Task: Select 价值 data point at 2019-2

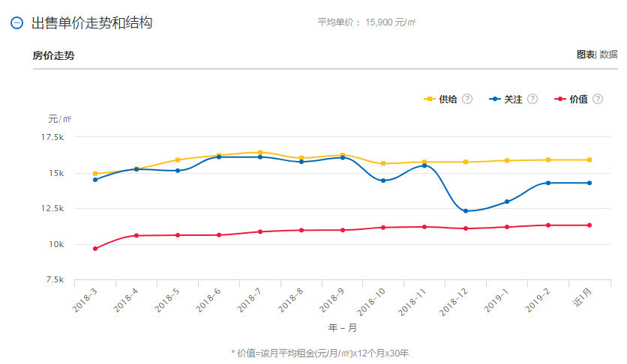Action: 548,225
